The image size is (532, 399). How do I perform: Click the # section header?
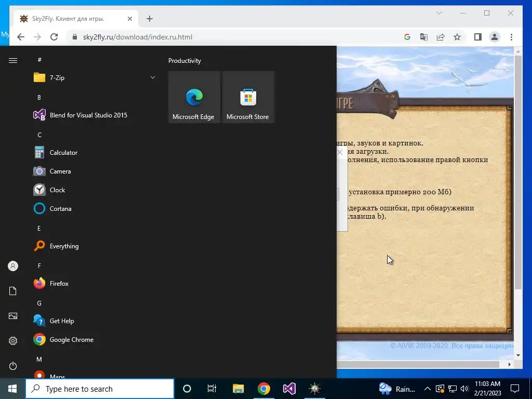click(39, 60)
